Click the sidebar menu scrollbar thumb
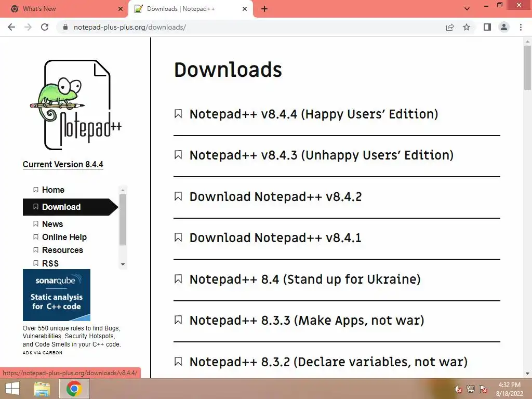The image size is (532, 399). pos(123,220)
